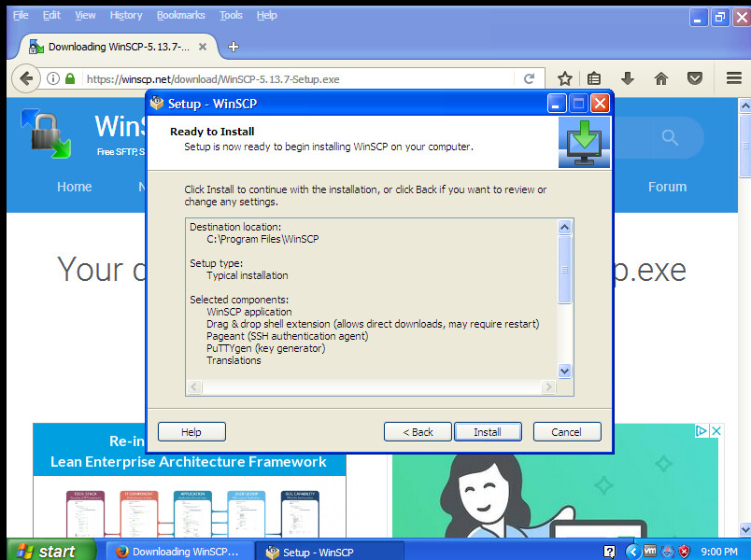The width and height of the screenshot is (751, 560).
Task: Open the Edit menu
Action: click(51, 15)
